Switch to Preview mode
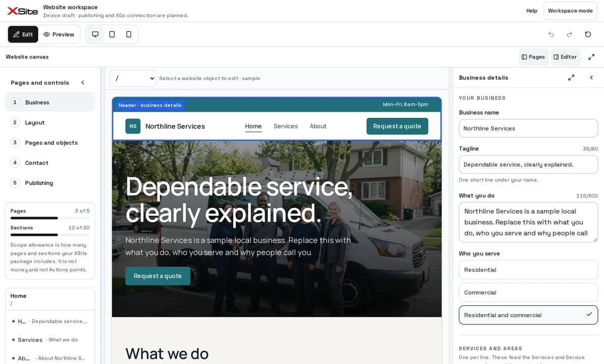 coord(59,34)
